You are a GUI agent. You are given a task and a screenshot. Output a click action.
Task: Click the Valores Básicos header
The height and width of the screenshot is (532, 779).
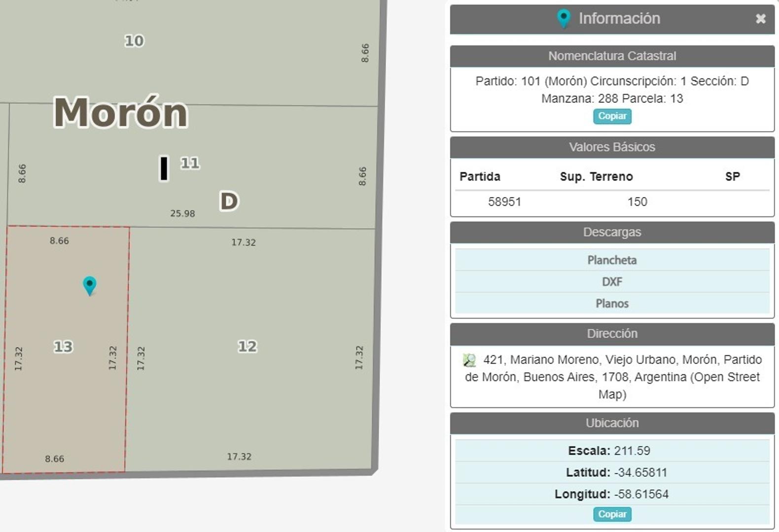pos(612,147)
